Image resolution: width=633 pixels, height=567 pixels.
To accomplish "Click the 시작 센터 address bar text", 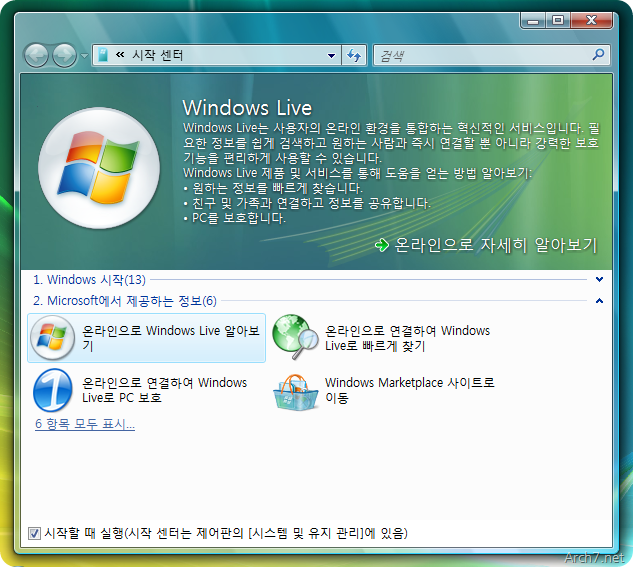I will tap(158, 56).
